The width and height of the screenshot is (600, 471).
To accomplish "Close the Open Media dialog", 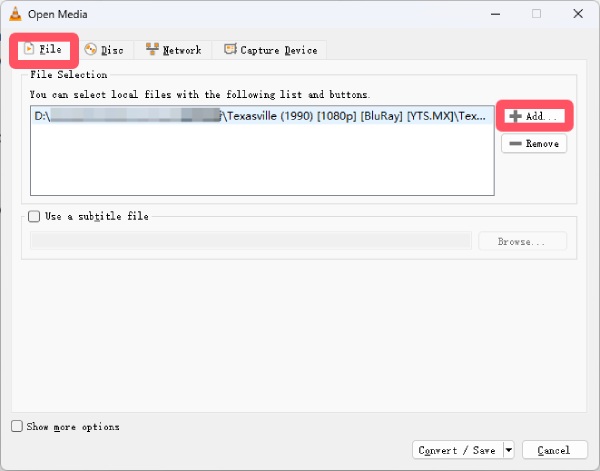I will click(x=578, y=14).
